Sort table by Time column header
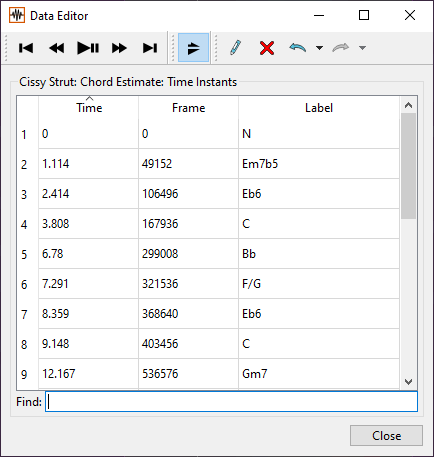This screenshot has width=434, height=457. coord(89,107)
